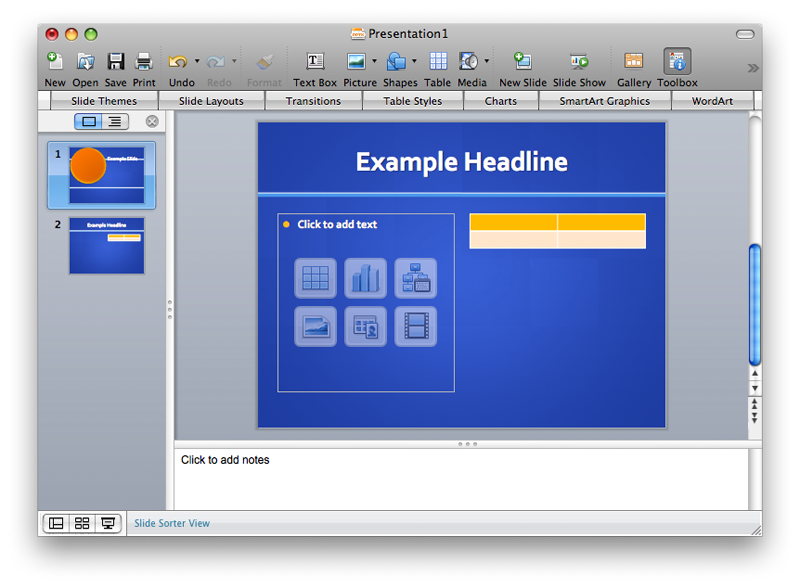Image resolution: width=800 pixels, height=588 pixels.
Task: Click the New presentation icon
Action: [55, 62]
